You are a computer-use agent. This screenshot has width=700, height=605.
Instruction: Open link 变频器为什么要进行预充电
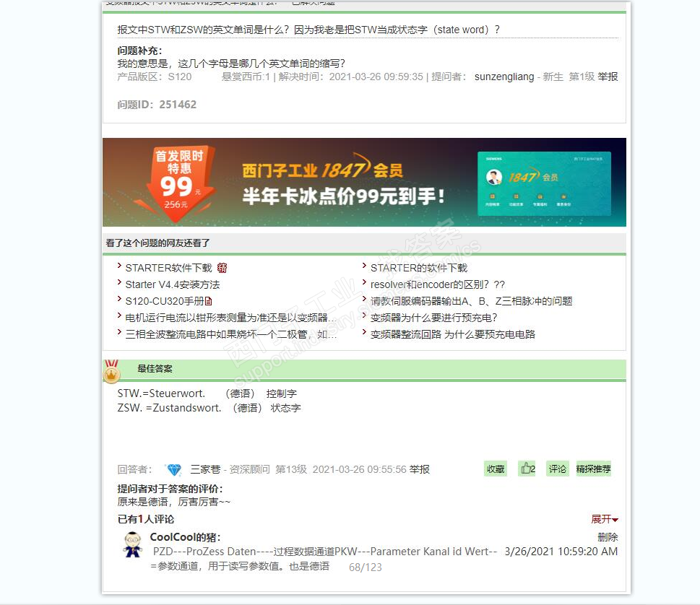[x=434, y=318]
